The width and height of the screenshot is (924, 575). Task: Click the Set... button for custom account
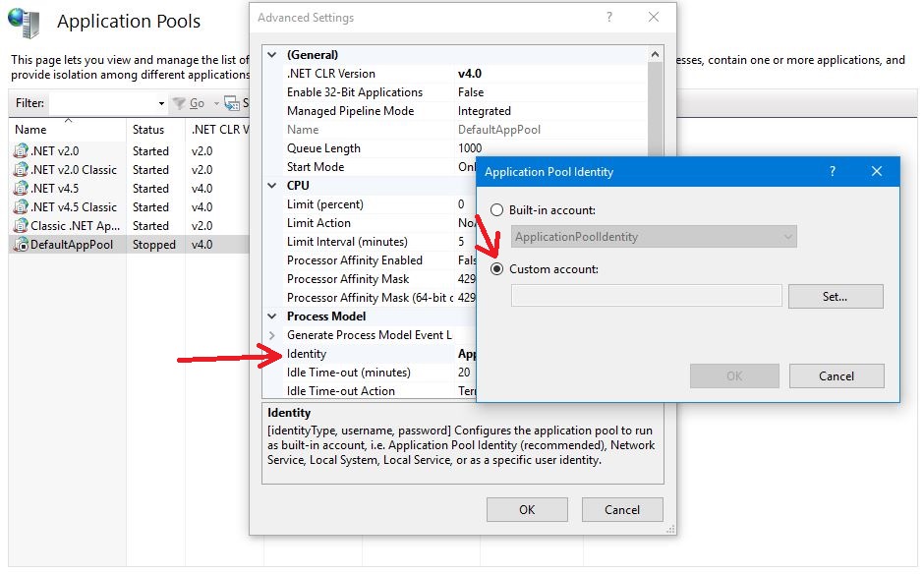pyautogui.click(x=835, y=296)
